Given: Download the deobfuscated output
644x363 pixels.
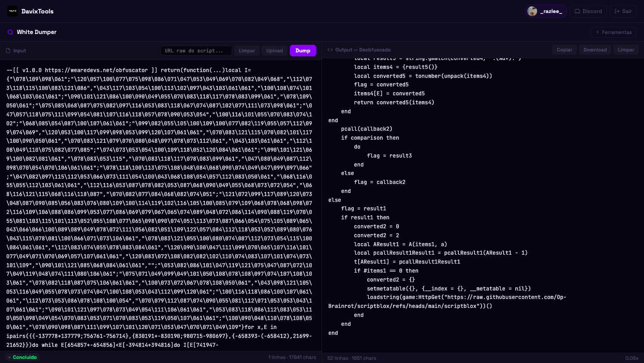Looking at the screenshot, I should (595, 50).
